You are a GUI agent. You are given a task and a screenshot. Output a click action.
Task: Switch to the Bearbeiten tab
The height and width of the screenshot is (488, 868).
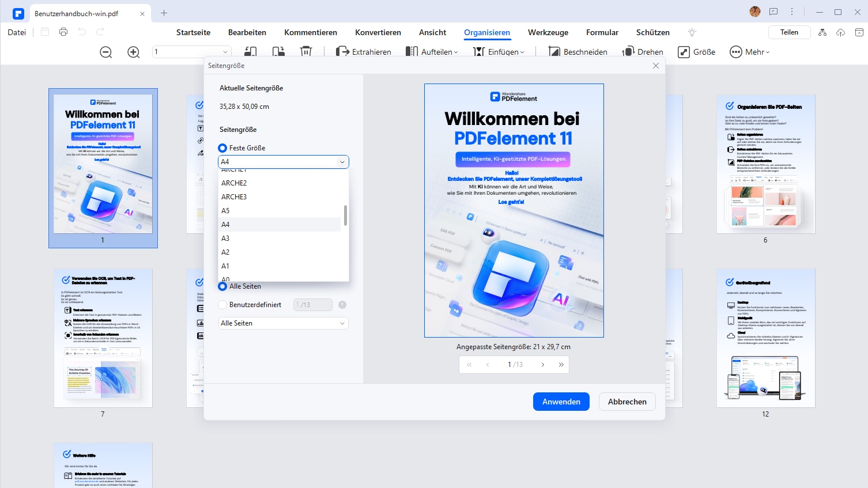[x=247, y=32]
